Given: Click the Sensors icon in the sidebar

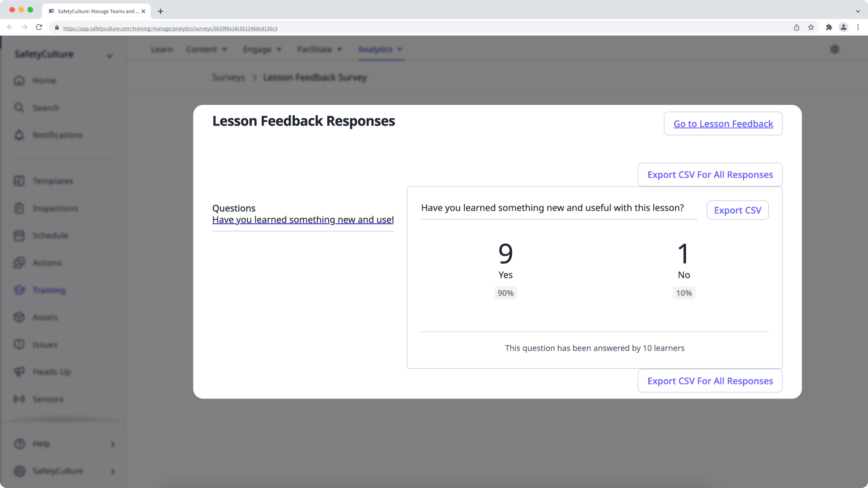Looking at the screenshot, I should click(x=19, y=399).
